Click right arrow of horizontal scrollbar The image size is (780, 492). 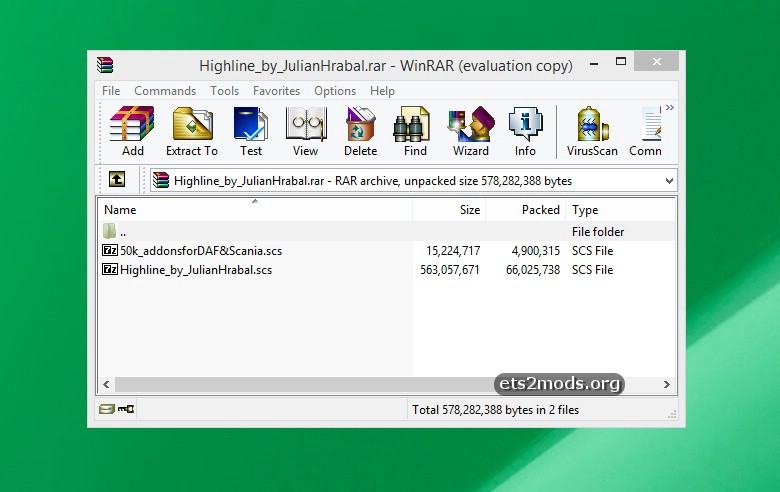click(667, 384)
